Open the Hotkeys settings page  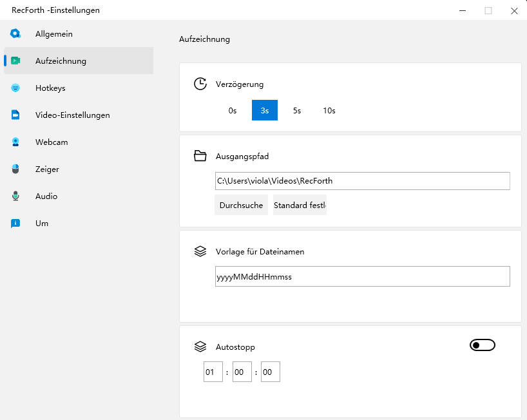click(79, 88)
